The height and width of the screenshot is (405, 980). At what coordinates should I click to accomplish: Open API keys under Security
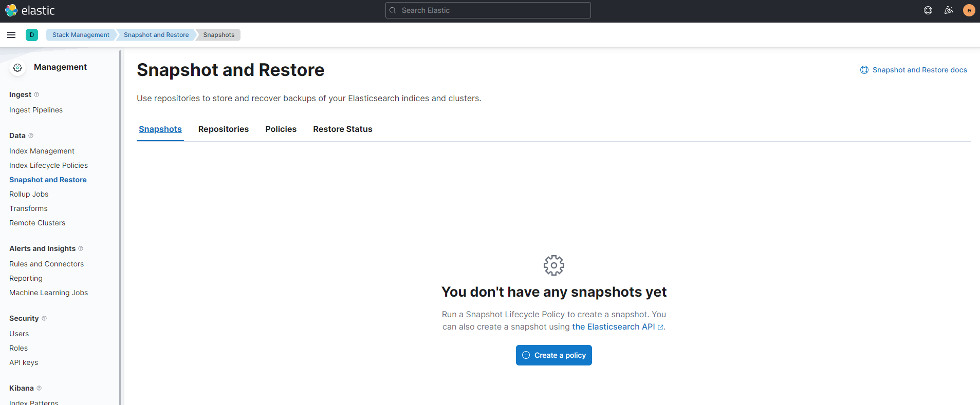[x=24, y=362]
